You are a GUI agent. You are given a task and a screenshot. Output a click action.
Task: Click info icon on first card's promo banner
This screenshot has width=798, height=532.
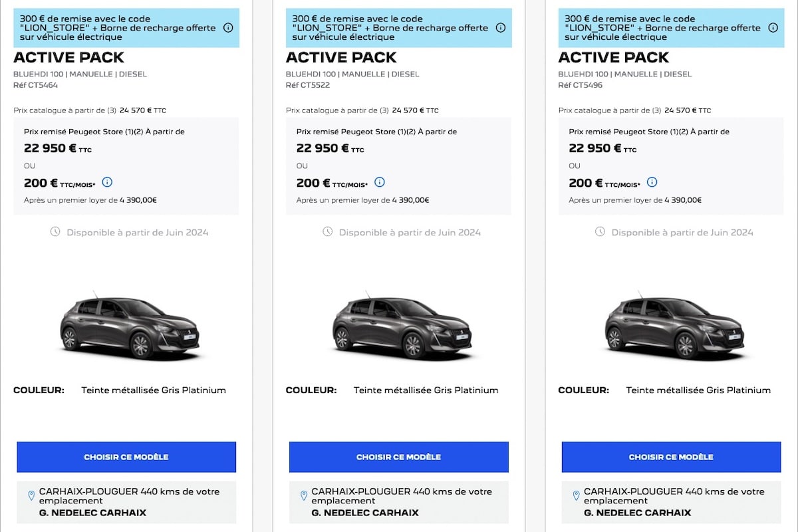(x=228, y=28)
